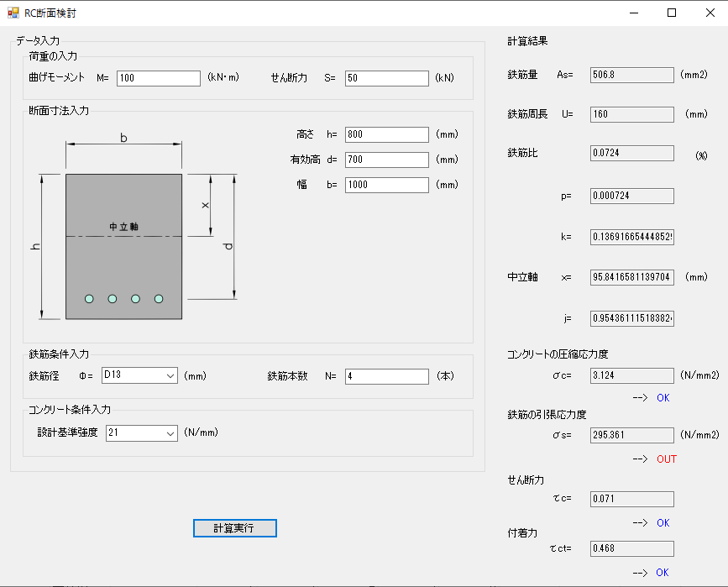Click the 断面寸法入力 group label
This screenshot has height=587, width=728.
pos(59,111)
